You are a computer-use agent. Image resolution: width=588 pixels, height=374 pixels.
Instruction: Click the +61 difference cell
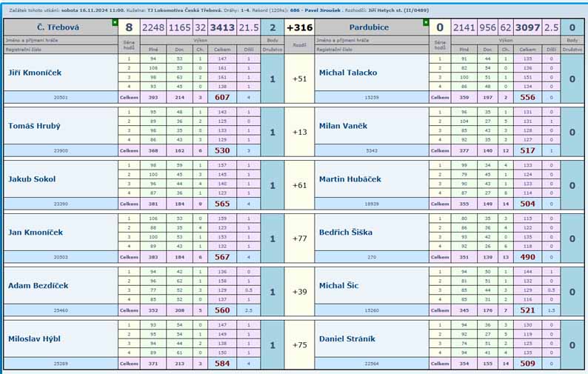[299, 185]
